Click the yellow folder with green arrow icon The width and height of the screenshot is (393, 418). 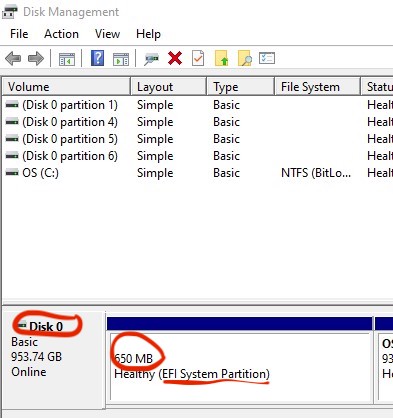click(x=222, y=58)
